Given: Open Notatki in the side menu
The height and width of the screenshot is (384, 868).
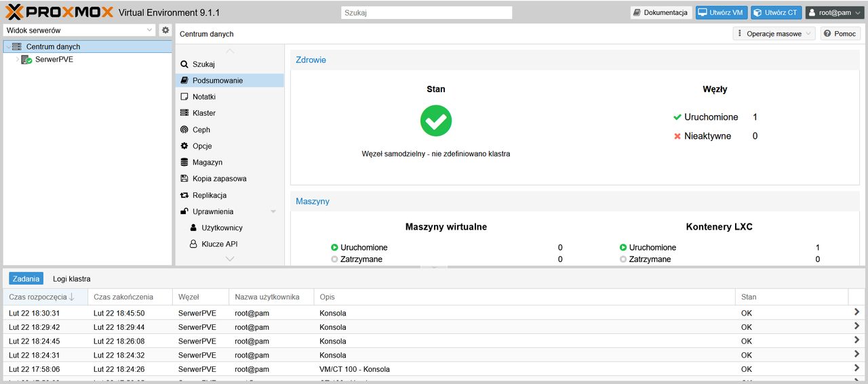Looking at the screenshot, I should coord(229,97).
